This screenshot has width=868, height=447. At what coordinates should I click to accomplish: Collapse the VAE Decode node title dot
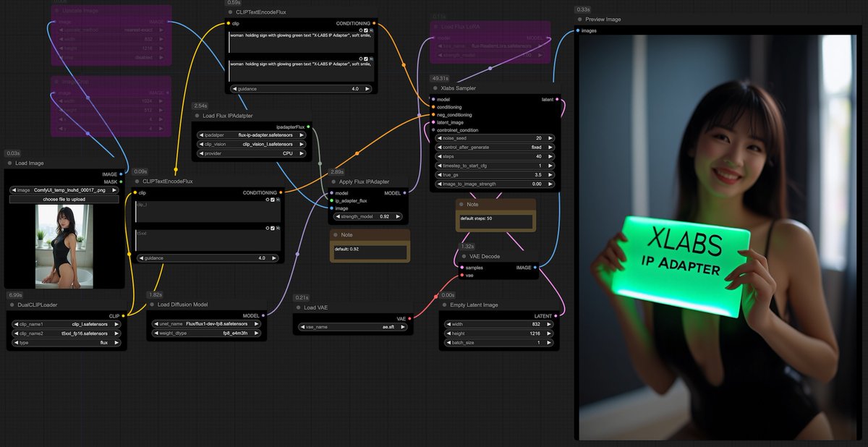pyautogui.click(x=464, y=256)
